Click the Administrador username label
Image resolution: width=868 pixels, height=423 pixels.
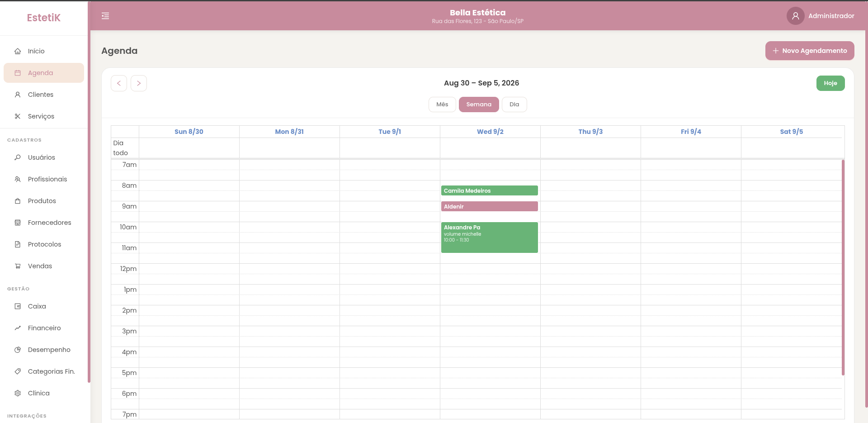[x=831, y=16]
